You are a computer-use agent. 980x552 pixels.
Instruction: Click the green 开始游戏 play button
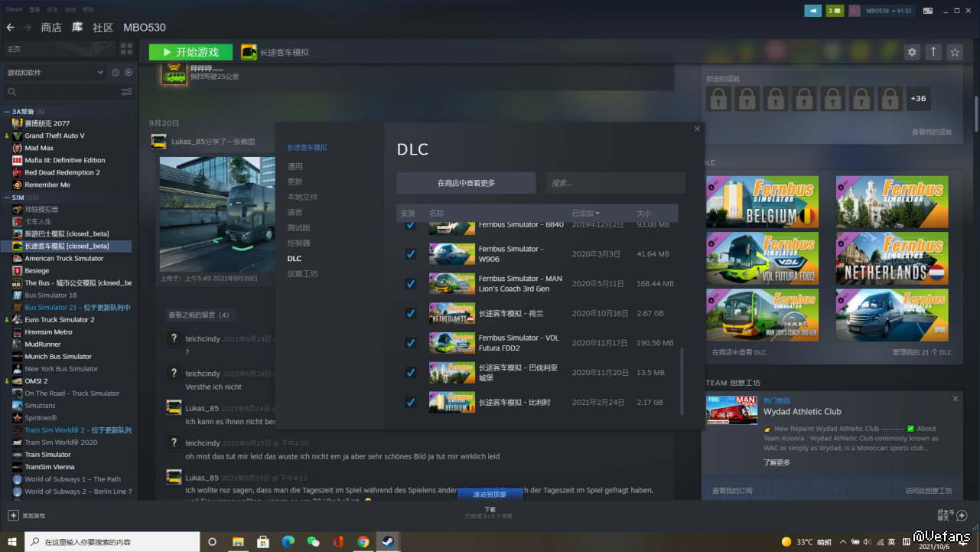tap(190, 52)
